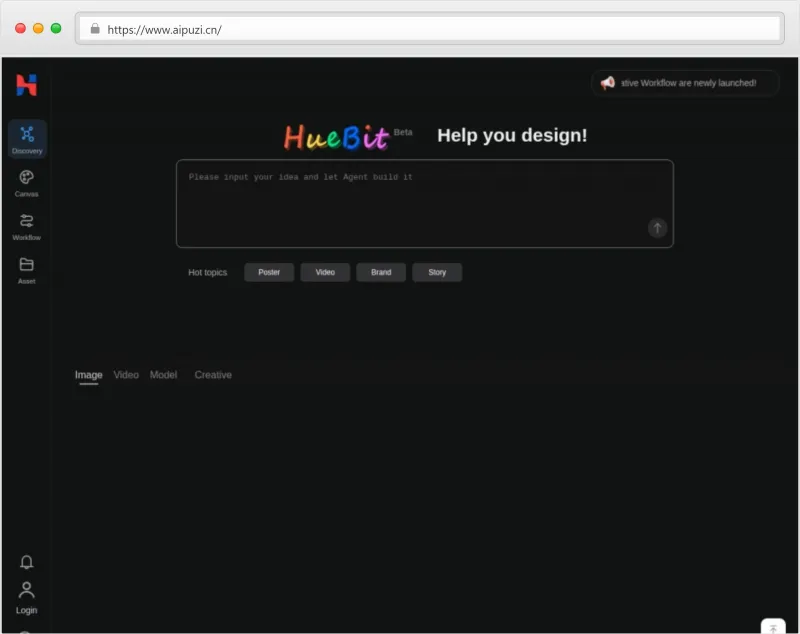800x634 pixels.
Task: Select the Story hot topic
Action: [437, 272]
